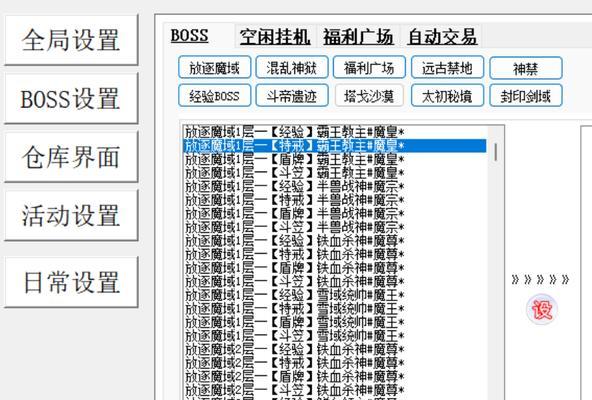Switch to the 福利广场 tab
592x400 pixels.
(x=358, y=37)
